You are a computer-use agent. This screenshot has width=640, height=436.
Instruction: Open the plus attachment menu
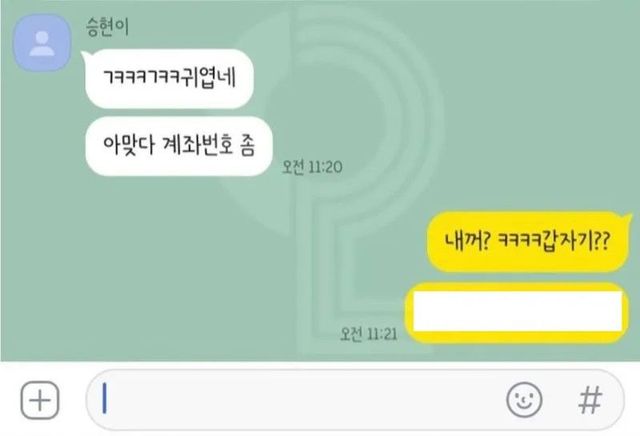[x=40, y=400]
